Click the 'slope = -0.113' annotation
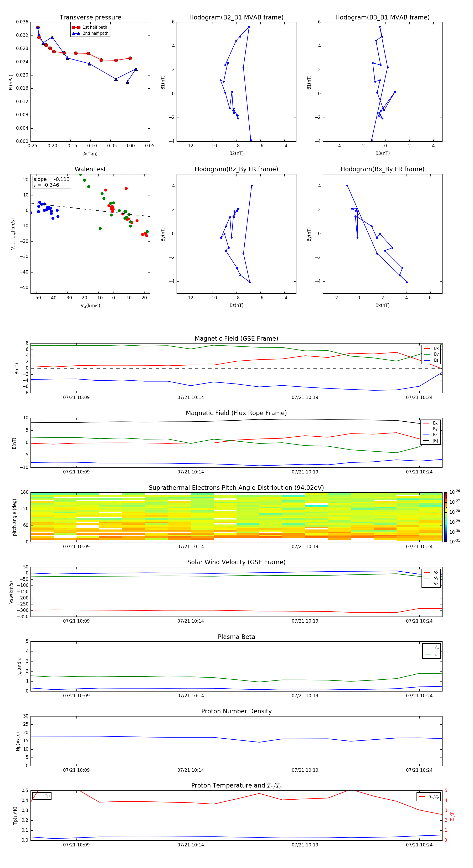The image size is (473, 868). click(x=52, y=179)
